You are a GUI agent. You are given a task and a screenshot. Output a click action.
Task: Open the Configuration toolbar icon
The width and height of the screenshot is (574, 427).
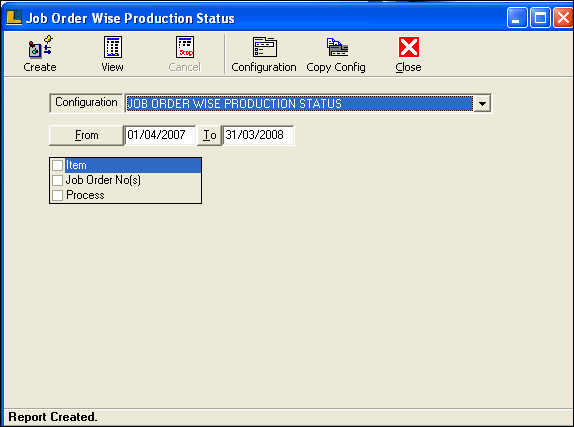[265, 47]
